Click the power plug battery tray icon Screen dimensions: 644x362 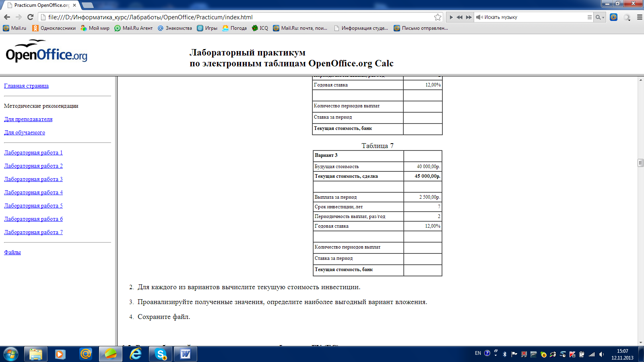coord(582,354)
